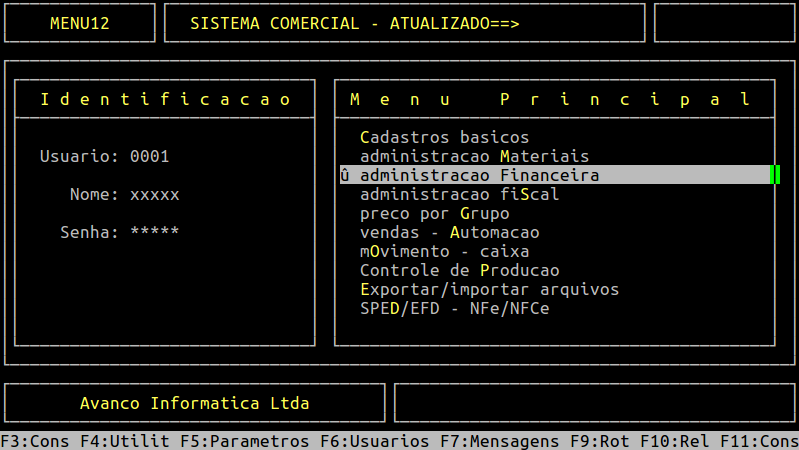Select mOvimento - caixa entry

tap(444, 251)
